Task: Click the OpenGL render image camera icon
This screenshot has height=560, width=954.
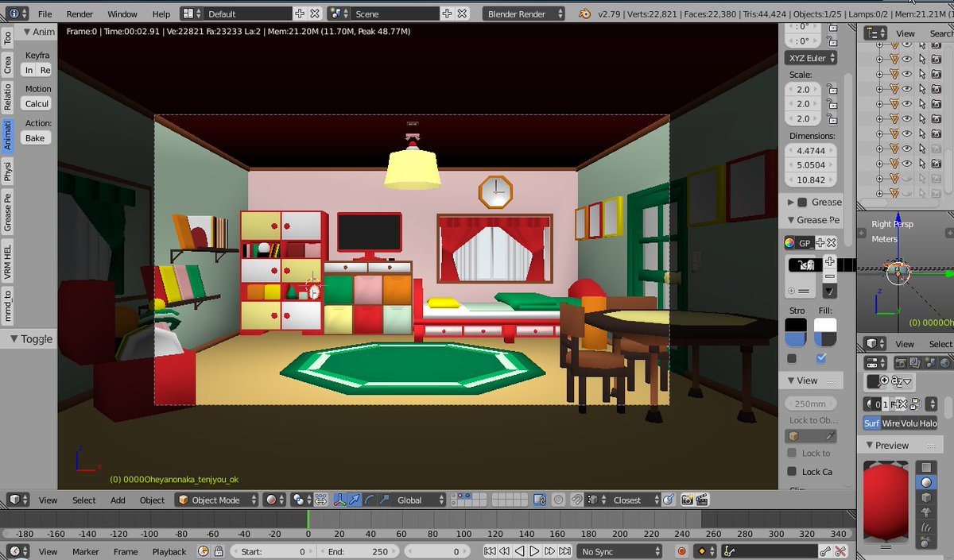Action: click(687, 500)
